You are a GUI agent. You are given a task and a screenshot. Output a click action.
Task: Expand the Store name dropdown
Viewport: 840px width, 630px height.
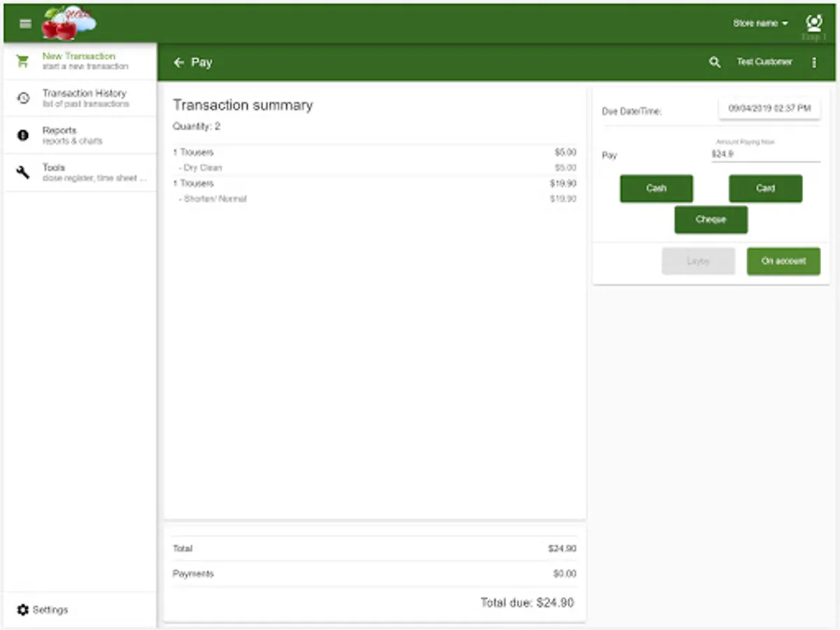tap(760, 23)
